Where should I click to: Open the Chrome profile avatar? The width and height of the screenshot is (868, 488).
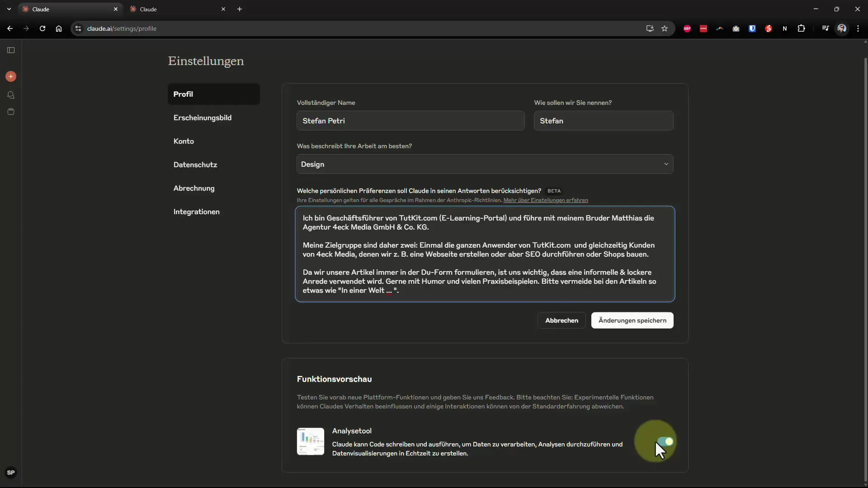tap(842, 28)
